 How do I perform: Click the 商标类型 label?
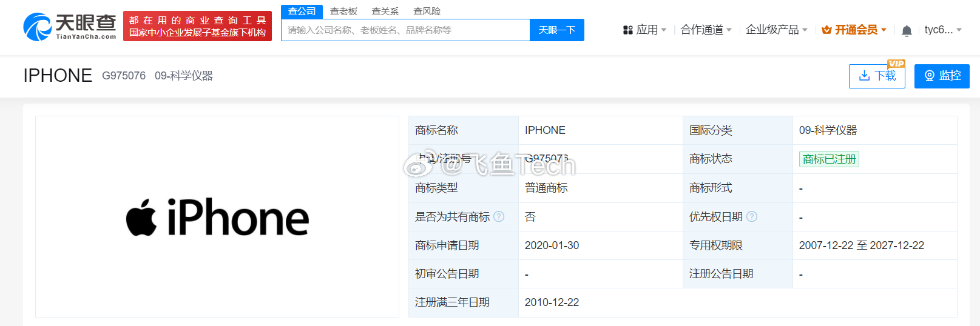(436, 188)
